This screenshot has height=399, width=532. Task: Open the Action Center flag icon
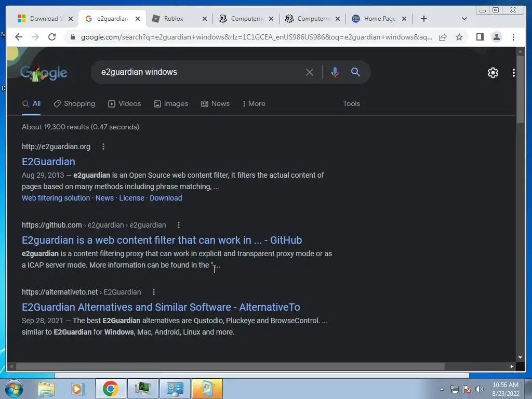pyautogui.click(x=467, y=389)
